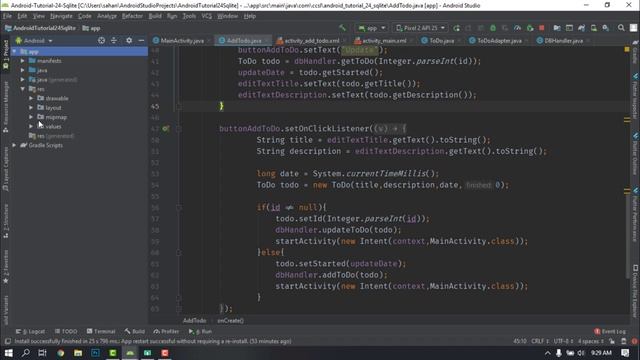Expand the manifests folder

(x=22, y=61)
